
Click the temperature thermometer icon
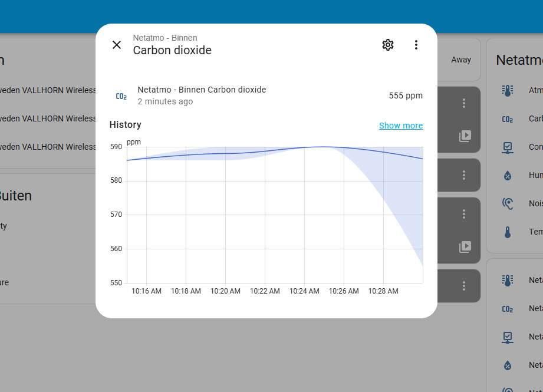(x=508, y=232)
